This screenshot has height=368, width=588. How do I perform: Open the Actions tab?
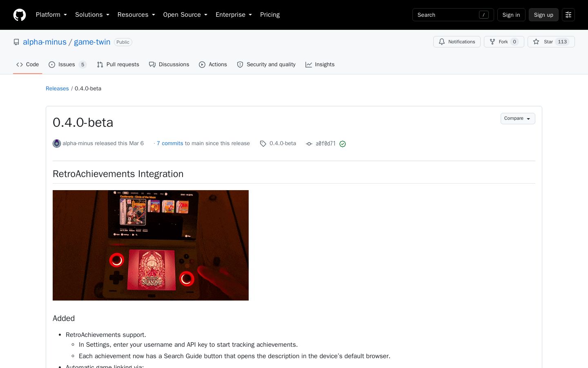(x=213, y=65)
